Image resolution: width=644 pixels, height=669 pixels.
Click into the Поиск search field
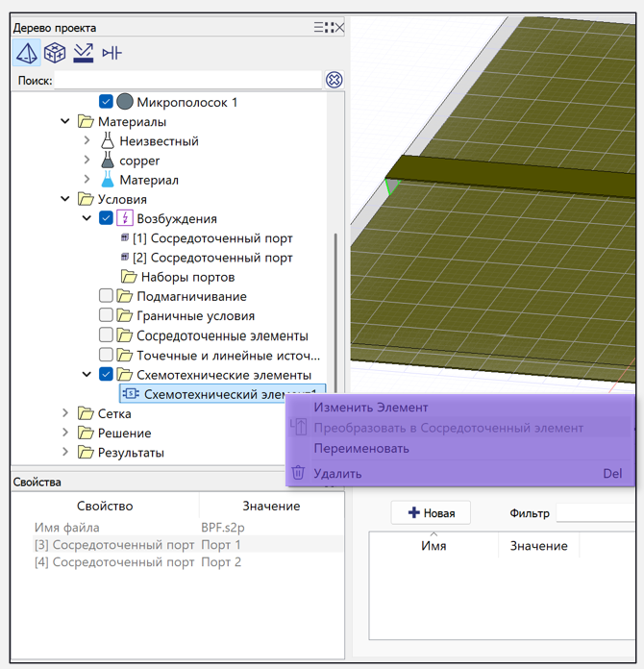[x=187, y=81]
